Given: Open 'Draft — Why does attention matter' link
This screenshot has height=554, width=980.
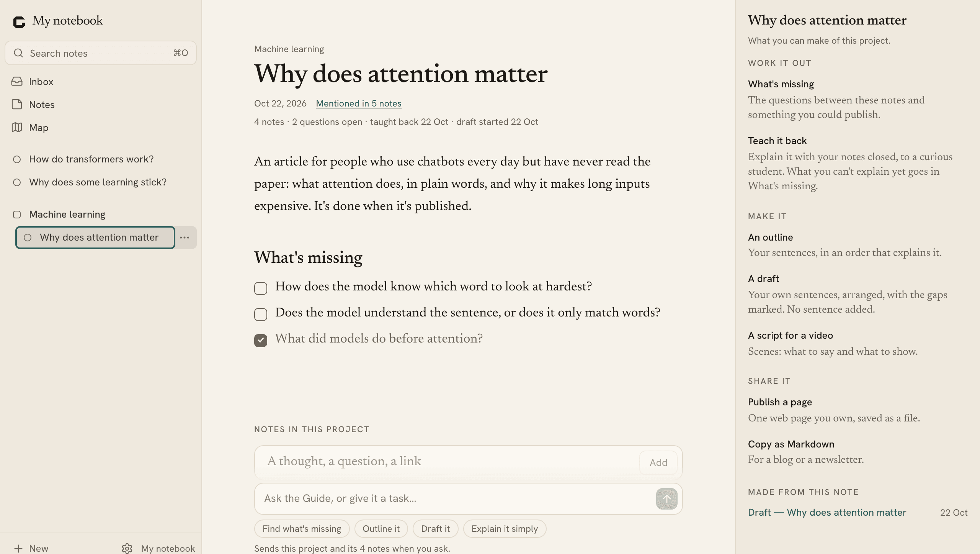Looking at the screenshot, I should tap(827, 513).
